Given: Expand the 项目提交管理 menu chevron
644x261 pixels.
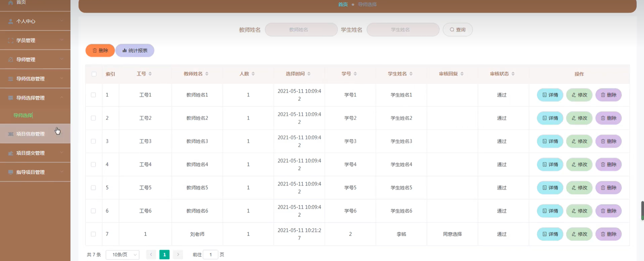Looking at the screenshot, I should 62,153.
